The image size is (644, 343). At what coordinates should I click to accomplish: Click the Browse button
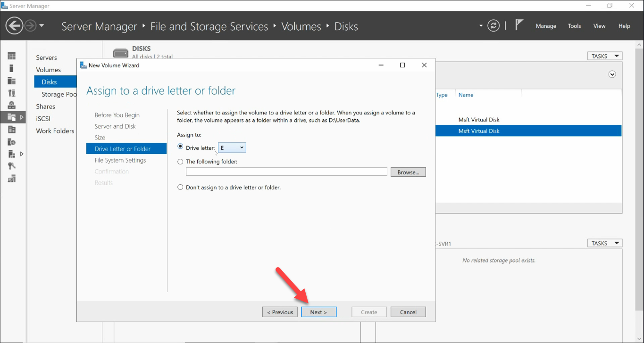(x=408, y=172)
